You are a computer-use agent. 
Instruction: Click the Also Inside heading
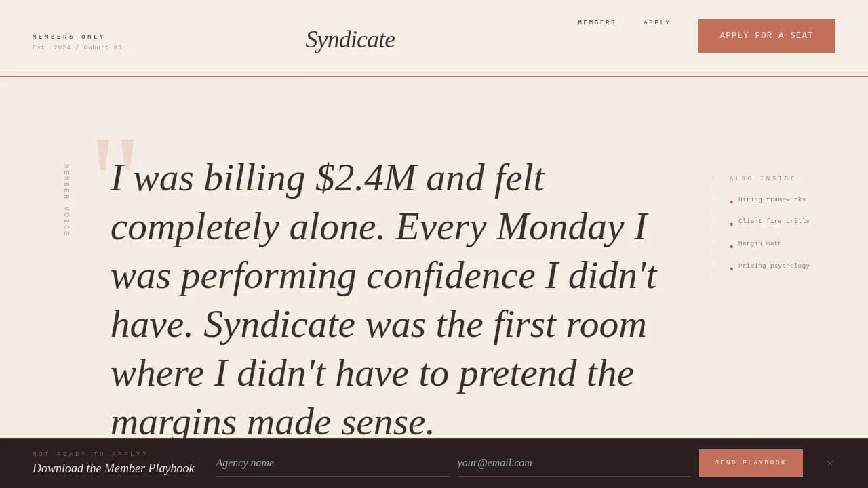click(x=762, y=179)
